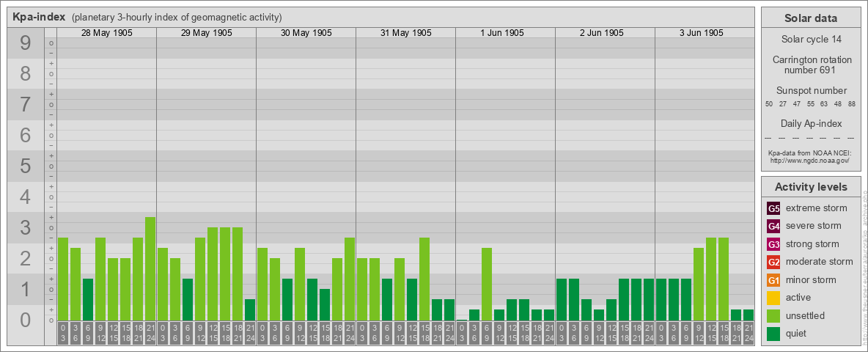Viewport: 868px width, 352px height.
Task: Click the Kp scale number 9
Action: [25, 43]
